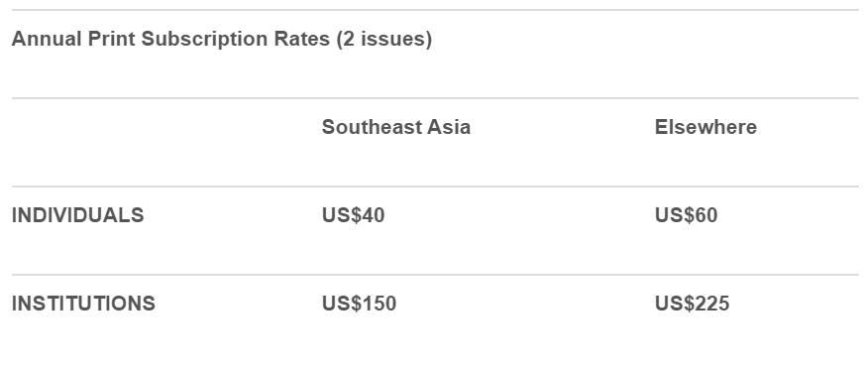This screenshot has height=372, width=868.
Task: Select the US$225 institution rate
Action: (x=692, y=304)
